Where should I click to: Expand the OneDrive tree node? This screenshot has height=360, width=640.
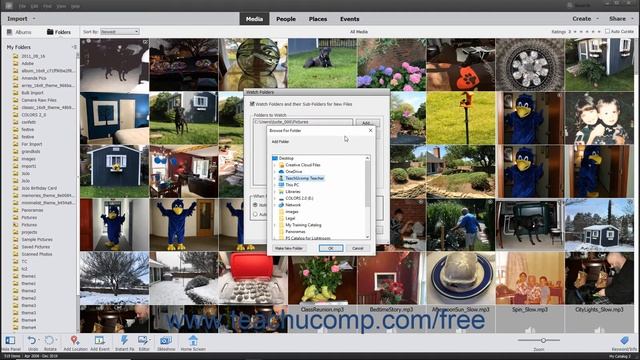pyautogui.click(x=275, y=171)
